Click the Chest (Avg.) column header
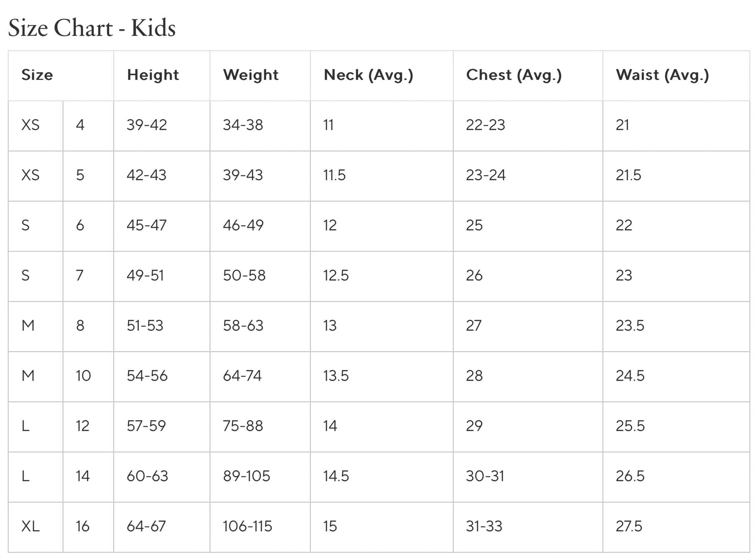Image resolution: width=756 pixels, height=560 pixels. (x=514, y=75)
